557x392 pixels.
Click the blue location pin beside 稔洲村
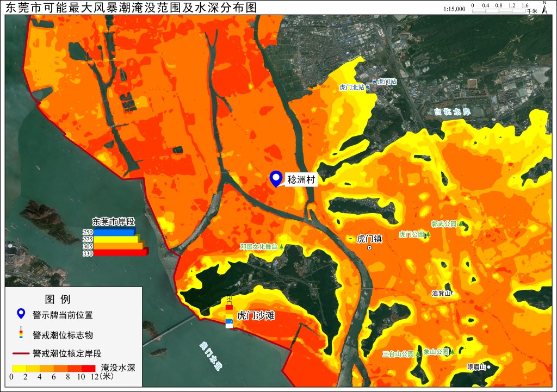[x=276, y=178]
